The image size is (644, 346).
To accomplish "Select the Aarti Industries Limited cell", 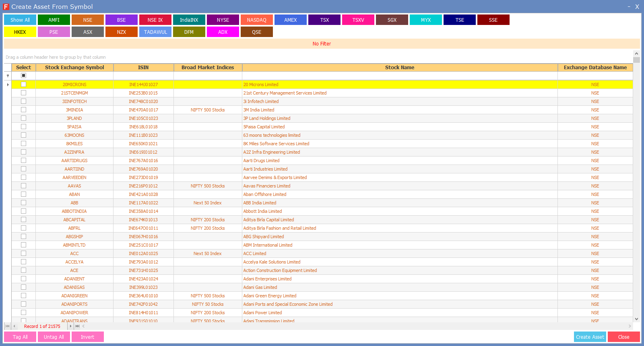I will click(x=400, y=169).
